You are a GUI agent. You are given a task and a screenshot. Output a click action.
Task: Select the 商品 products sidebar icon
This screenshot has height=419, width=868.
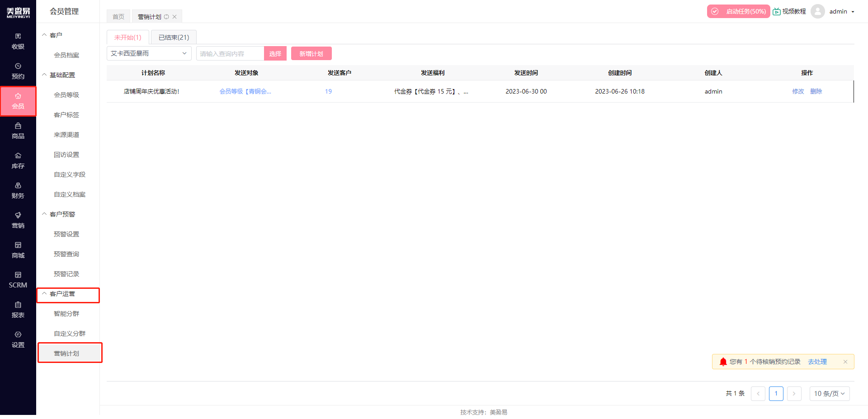[x=18, y=131]
